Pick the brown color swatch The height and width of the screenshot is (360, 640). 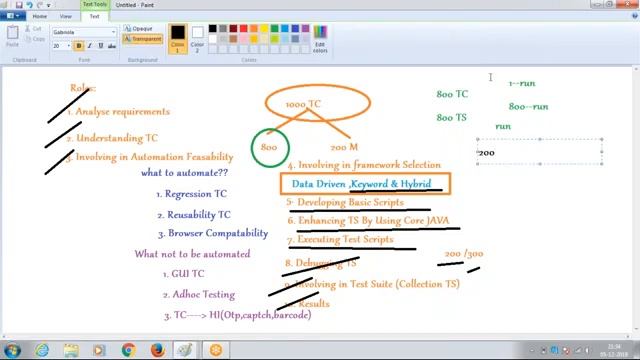click(233, 39)
